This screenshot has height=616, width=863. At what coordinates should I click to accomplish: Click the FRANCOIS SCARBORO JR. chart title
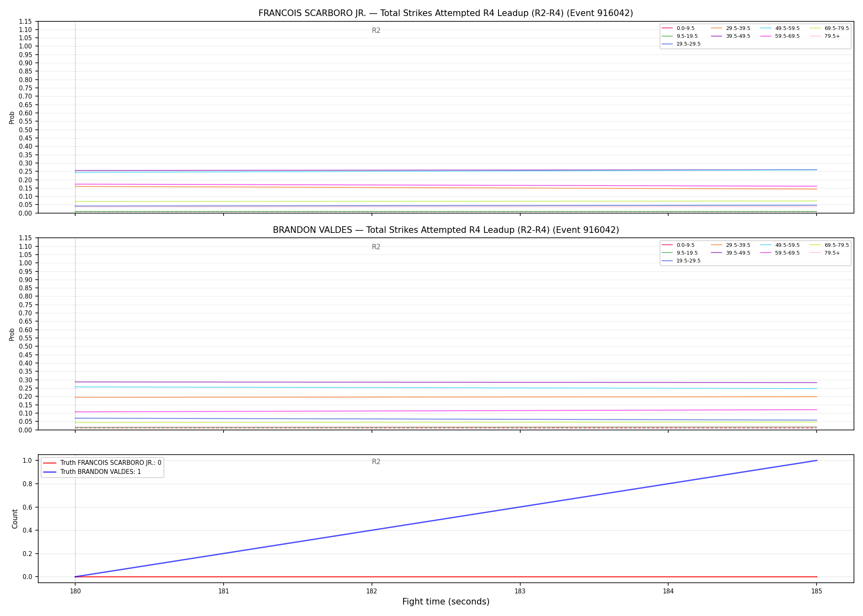click(445, 13)
